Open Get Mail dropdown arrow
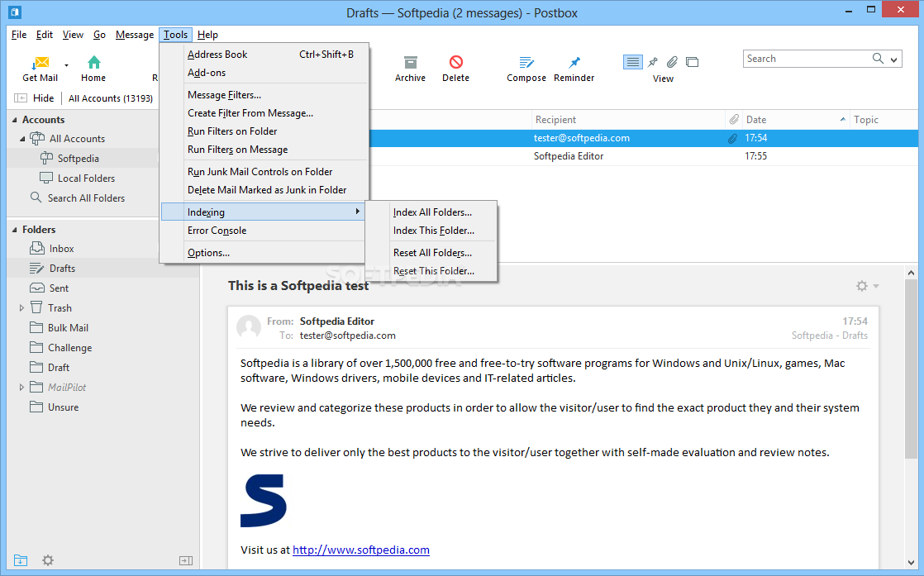This screenshot has width=924, height=576. (67, 65)
